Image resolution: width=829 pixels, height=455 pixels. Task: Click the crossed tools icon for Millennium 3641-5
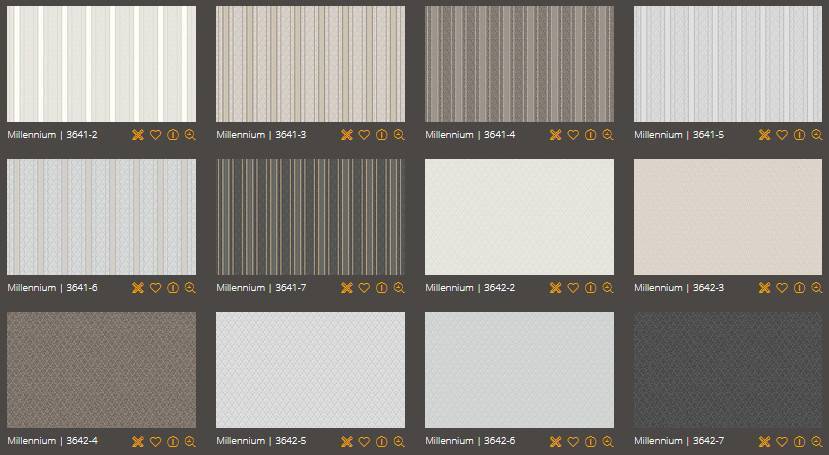click(x=764, y=135)
